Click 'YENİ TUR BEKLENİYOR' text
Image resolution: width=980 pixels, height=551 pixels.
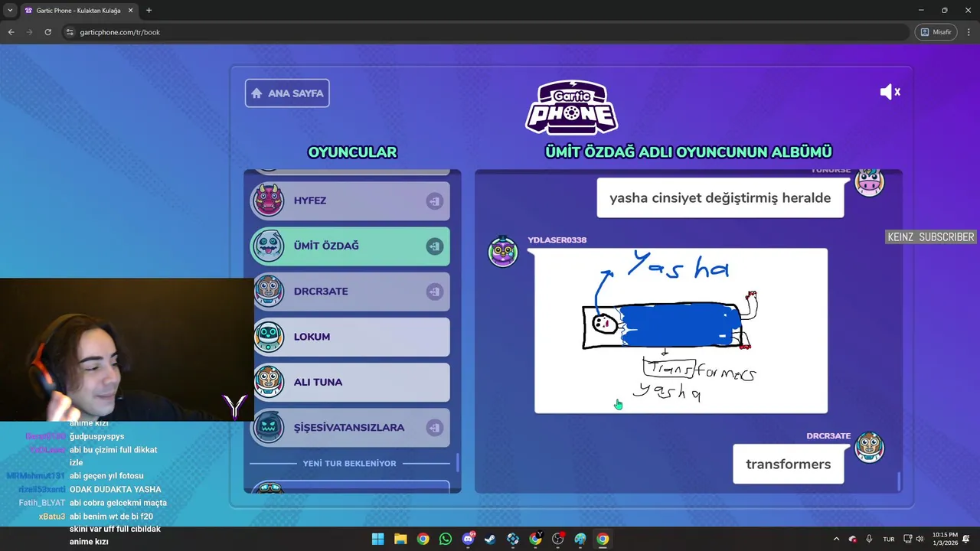pos(349,463)
